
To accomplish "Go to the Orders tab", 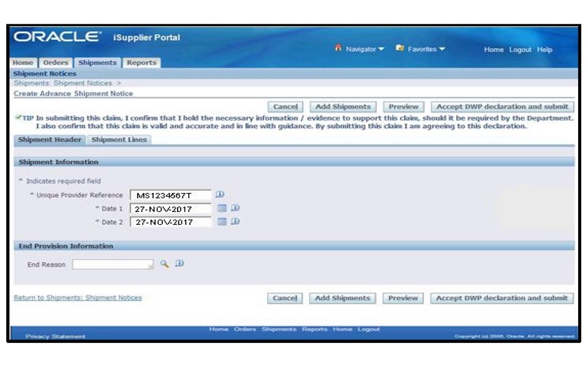I will 56,62.
